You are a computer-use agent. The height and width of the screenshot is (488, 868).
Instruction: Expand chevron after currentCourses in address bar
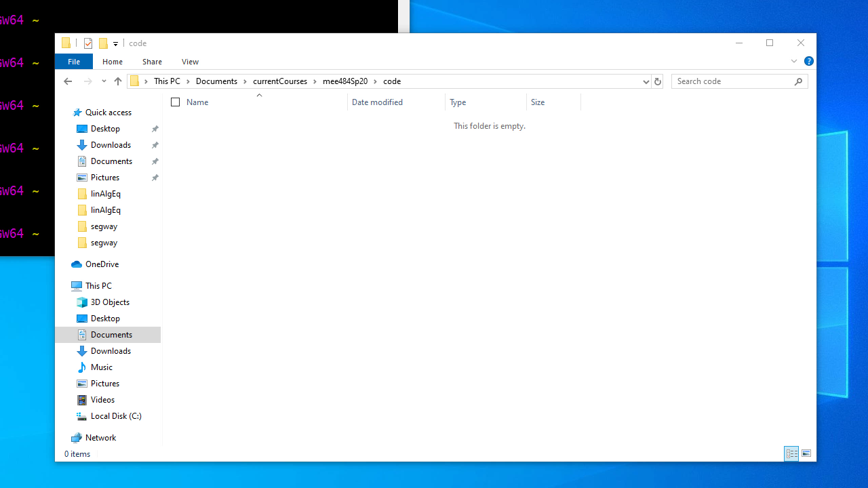pos(315,81)
